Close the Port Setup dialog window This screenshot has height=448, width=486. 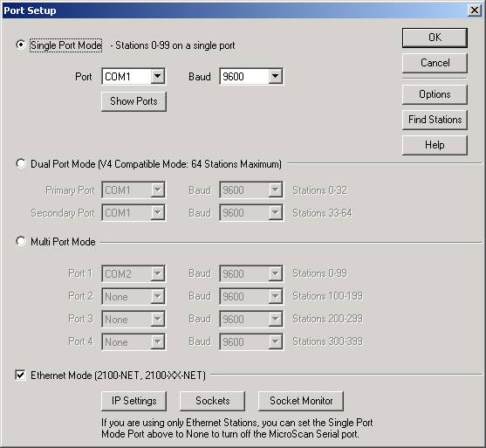coord(475,10)
